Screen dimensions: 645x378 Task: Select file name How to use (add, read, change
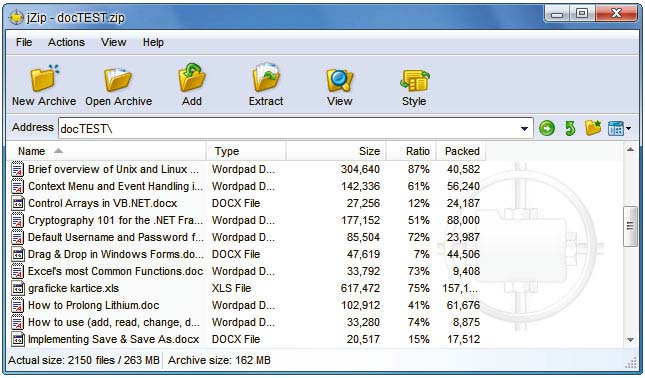tap(114, 322)
